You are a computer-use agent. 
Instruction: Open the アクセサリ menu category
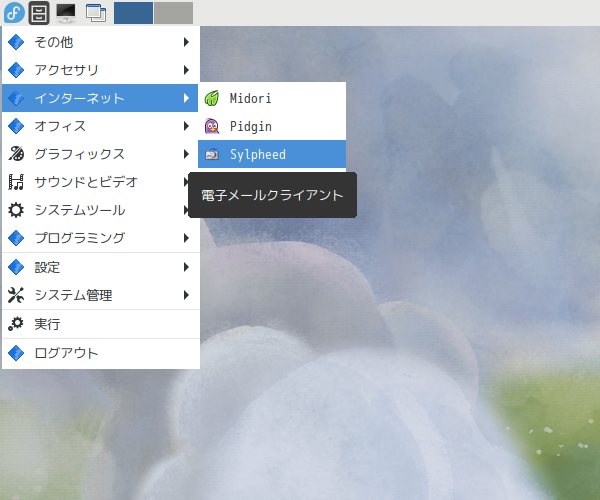point(101,70)
